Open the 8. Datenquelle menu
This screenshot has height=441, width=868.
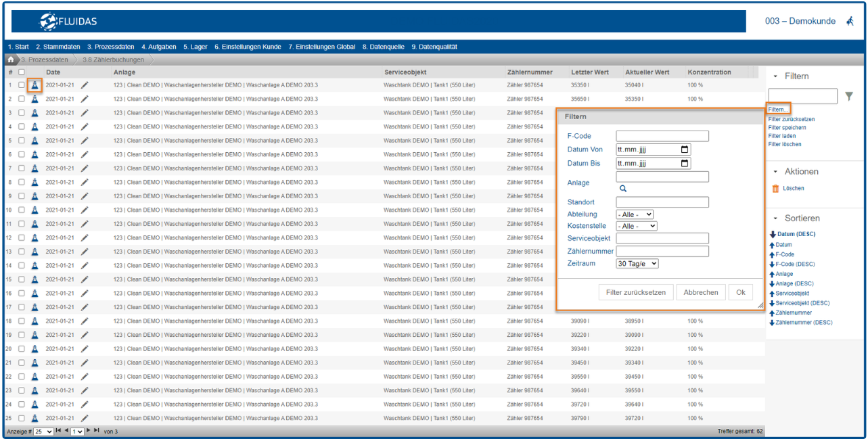pos(383,47)
